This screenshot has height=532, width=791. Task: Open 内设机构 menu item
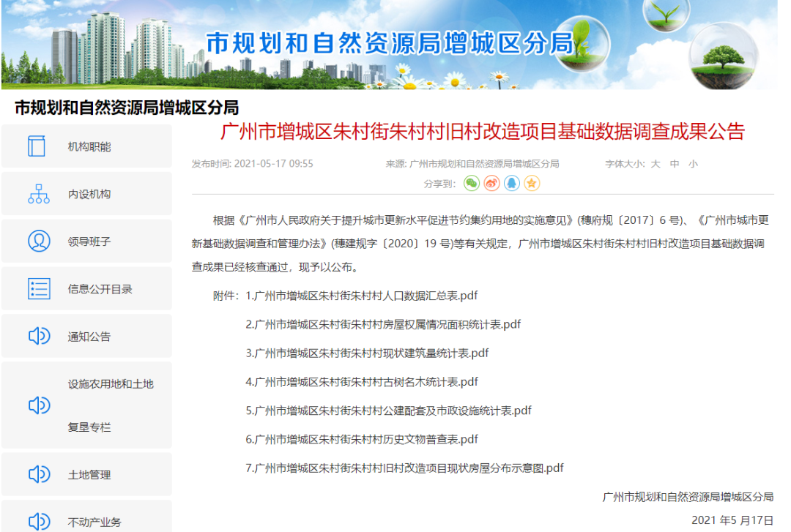(x=86, y=194)
